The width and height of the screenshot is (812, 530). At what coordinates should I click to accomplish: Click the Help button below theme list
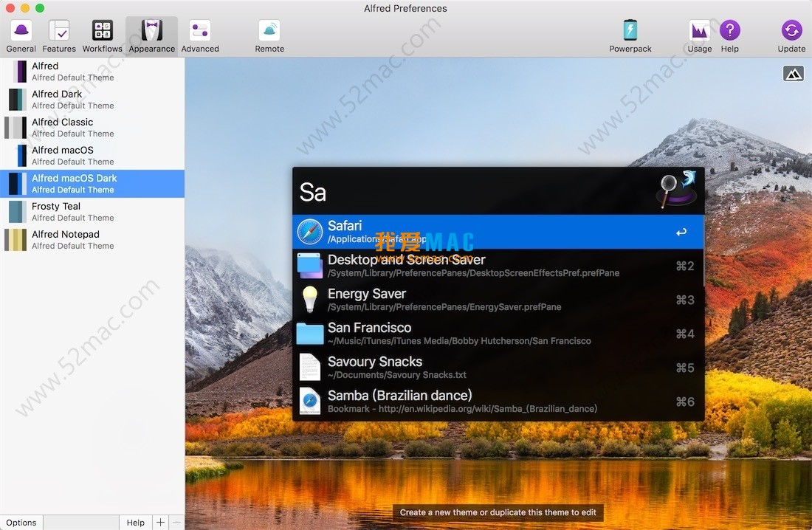[136, 522]
